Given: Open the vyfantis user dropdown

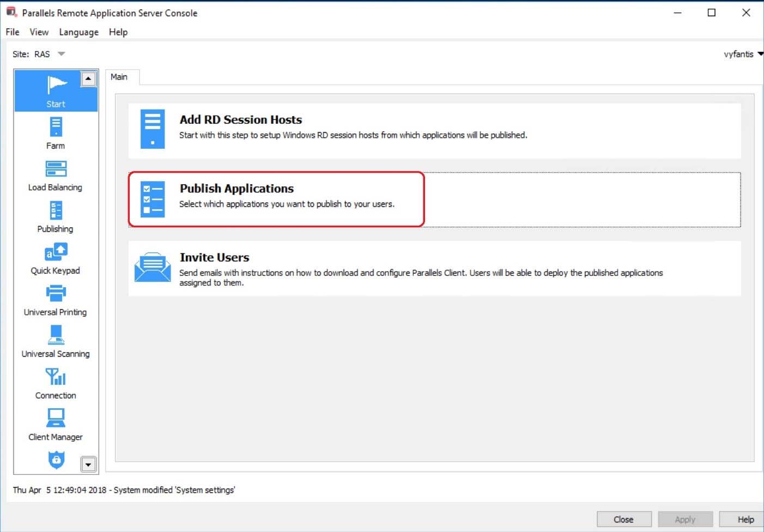Looking at the screenshot, I should pyautogui.click(x=743, y=54).
